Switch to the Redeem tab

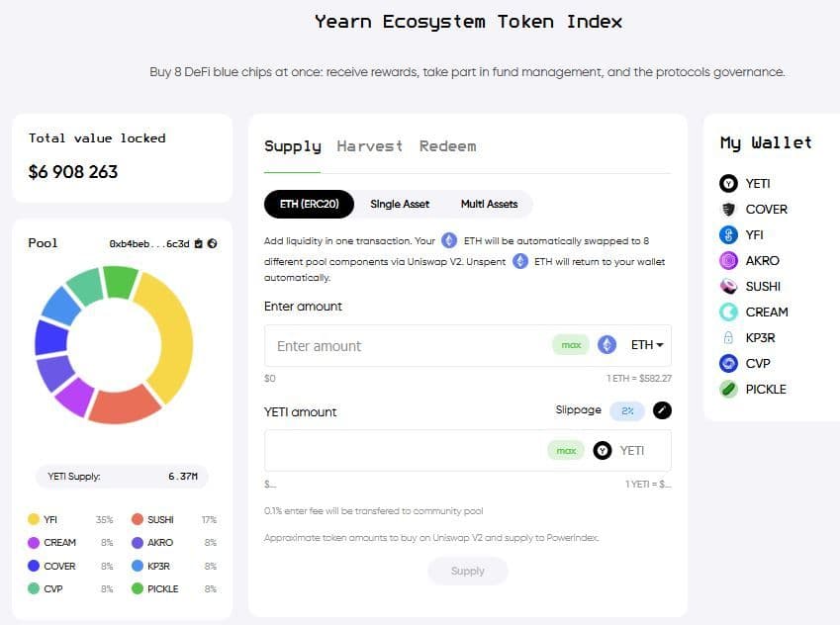[447, 146]
